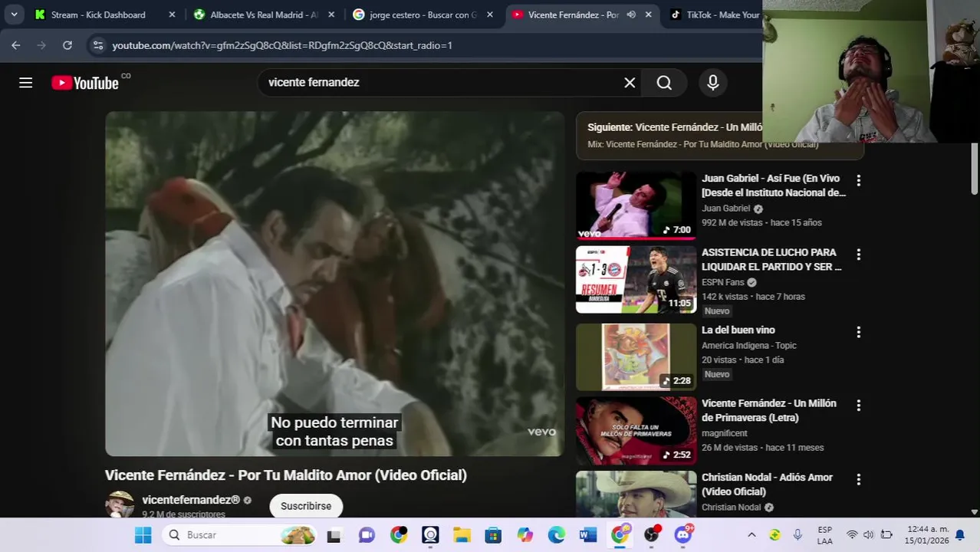Open more options for ESPN Fans video
This screenshot has height=552, width=980.
[858, 254]
